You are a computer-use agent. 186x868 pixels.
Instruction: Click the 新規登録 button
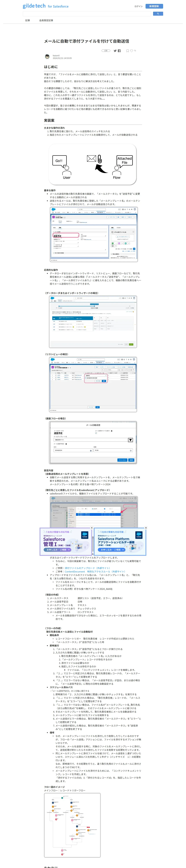154,6
